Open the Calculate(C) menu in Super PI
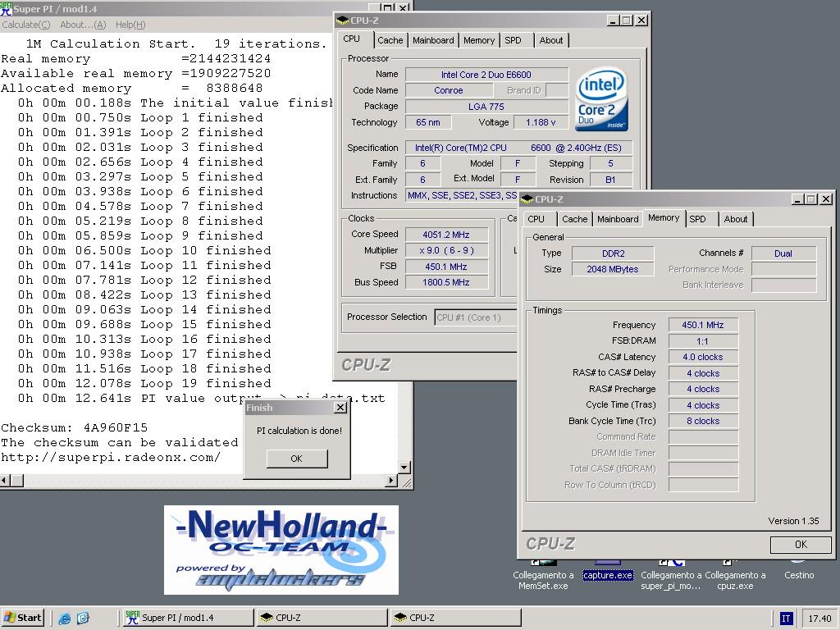Viewport: 840px width, 630px height. click(25, 25)
